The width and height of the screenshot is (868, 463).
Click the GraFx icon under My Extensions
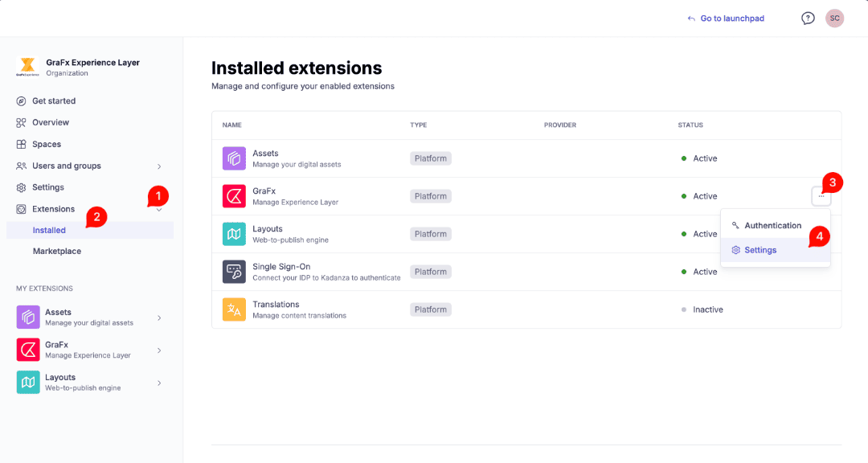click(x=27, y=350)
